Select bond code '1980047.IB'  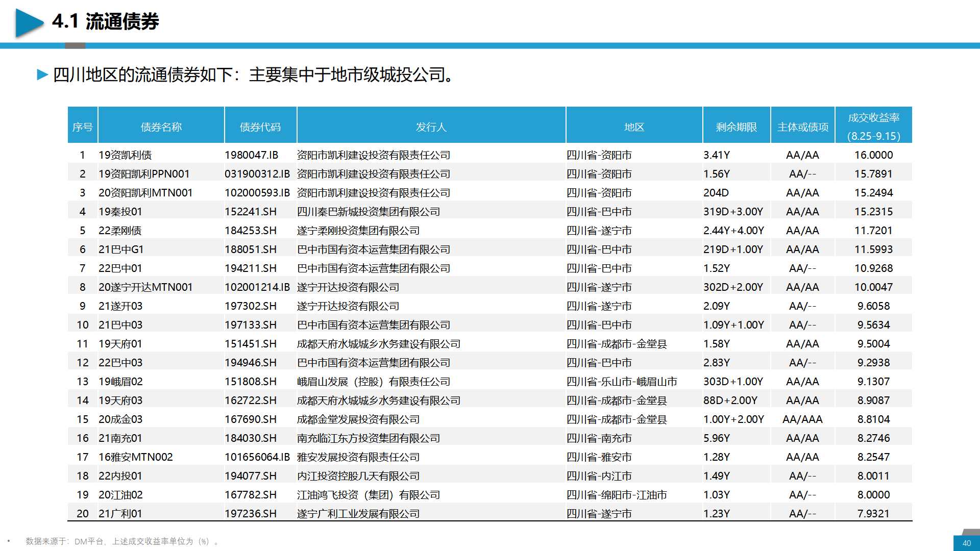coord(251,155)
